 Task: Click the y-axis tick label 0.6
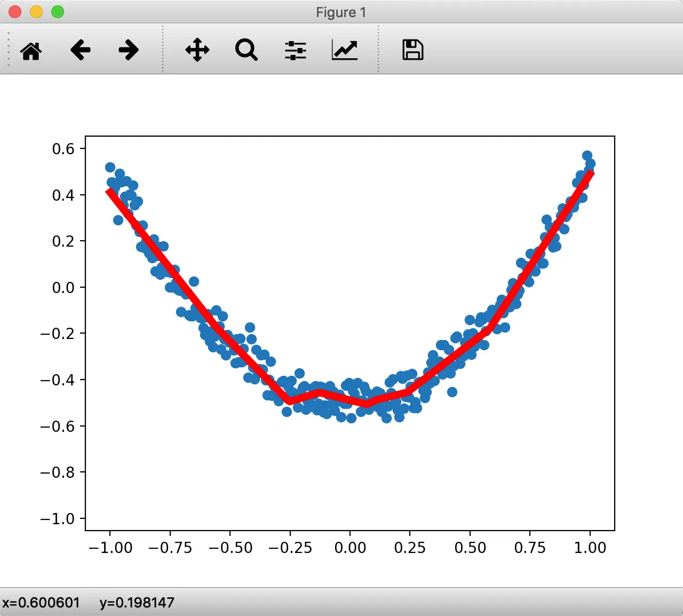[63, 148]
